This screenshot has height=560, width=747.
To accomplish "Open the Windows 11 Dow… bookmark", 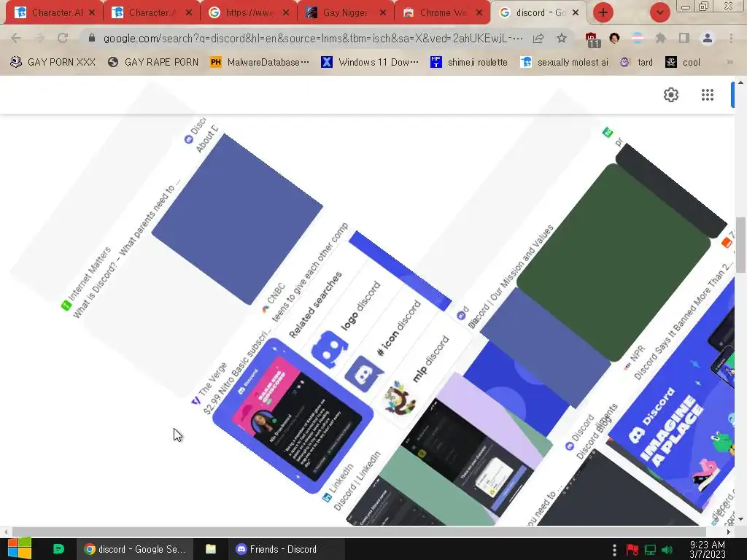I will point(370,62).
